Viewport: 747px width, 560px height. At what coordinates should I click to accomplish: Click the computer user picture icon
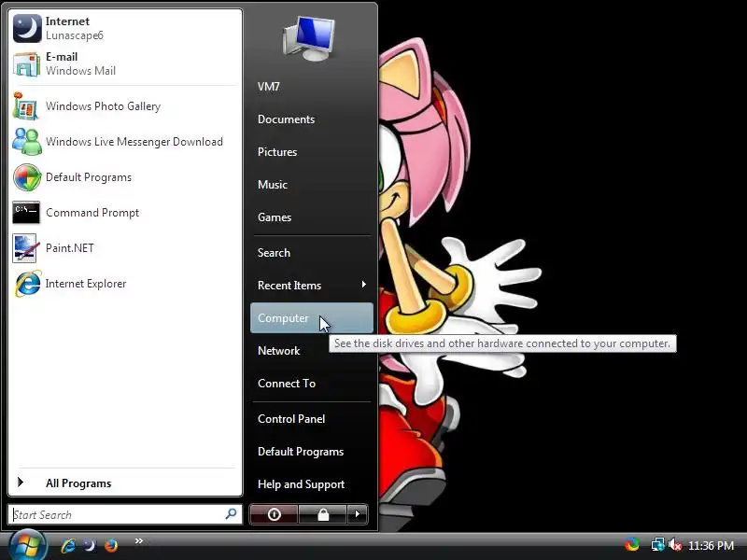(309, 39)
